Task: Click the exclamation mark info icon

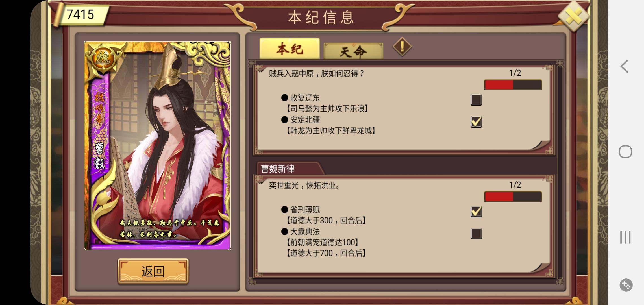Action: (x=402, y=47)
